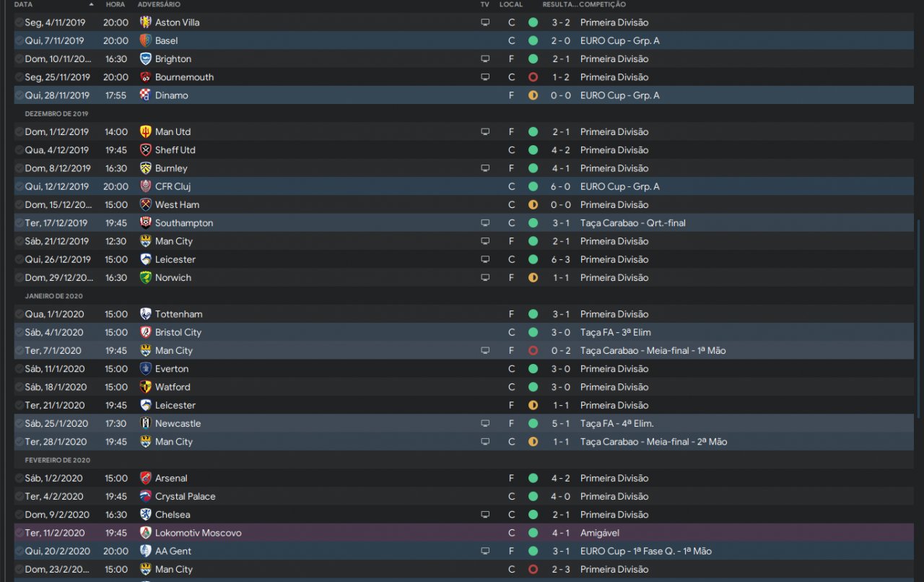Click the Lokomotiv Moscovo club badge
Screen dimensions: 924x582
(146, 533)
